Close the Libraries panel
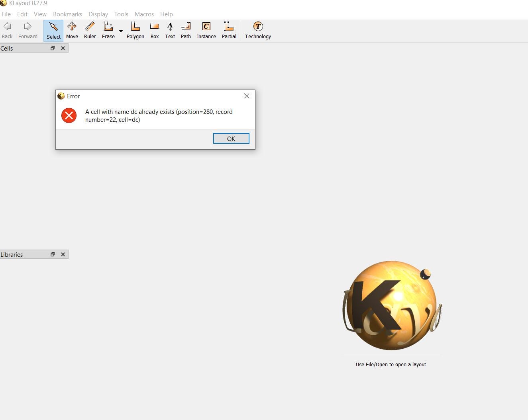Screen dimensions: 528x420 63,254
